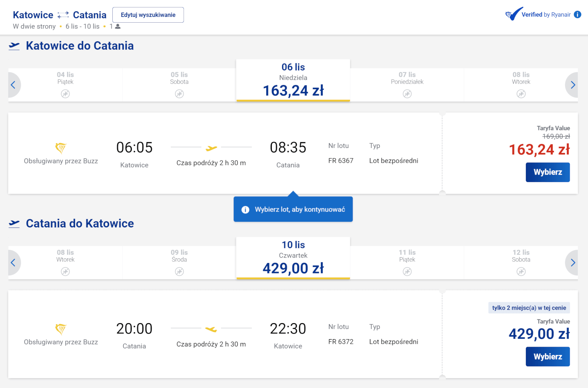The height and width of the screenshot is (388, 588).
Task: Click yellow plane icon on 06:05 flight
Action: coord(211,148)
